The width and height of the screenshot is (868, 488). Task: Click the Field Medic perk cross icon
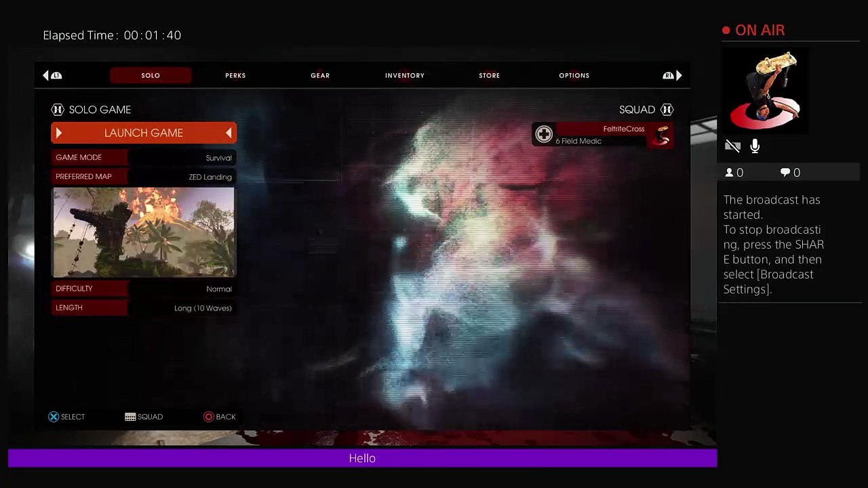(x=544, y=134)
